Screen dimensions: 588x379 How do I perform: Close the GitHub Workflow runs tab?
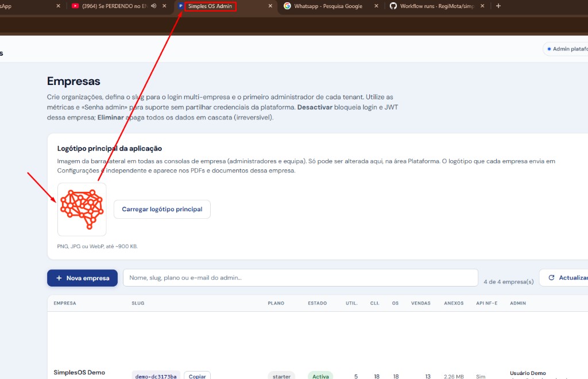coord(482,6)
